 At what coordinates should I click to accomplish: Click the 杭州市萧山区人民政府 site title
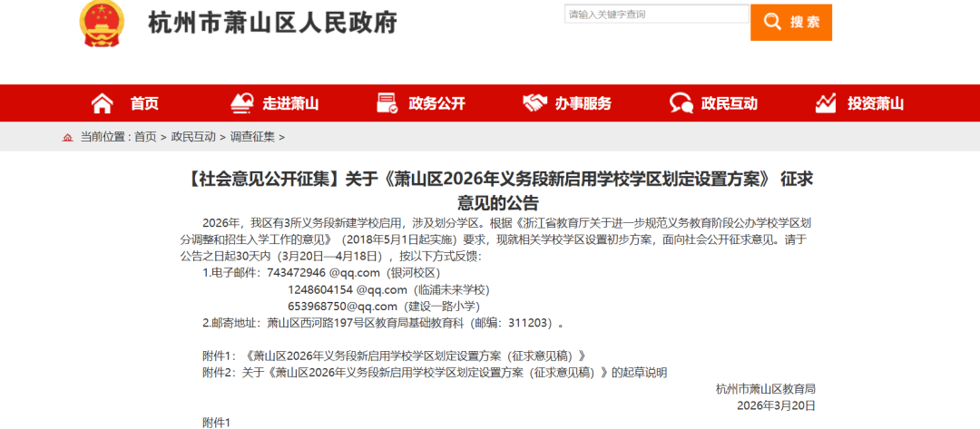(x=272, y=24)
